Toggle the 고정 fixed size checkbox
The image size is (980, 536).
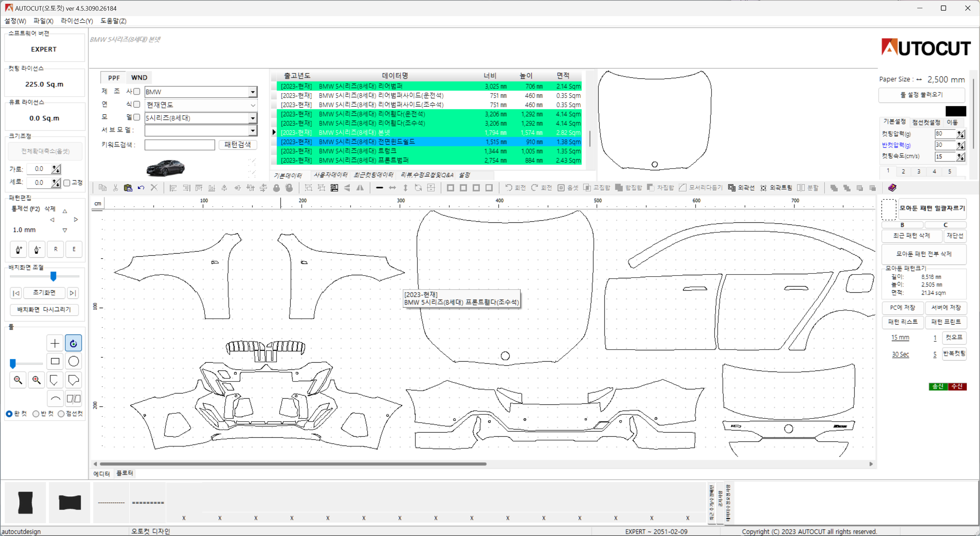click(67, 183)
